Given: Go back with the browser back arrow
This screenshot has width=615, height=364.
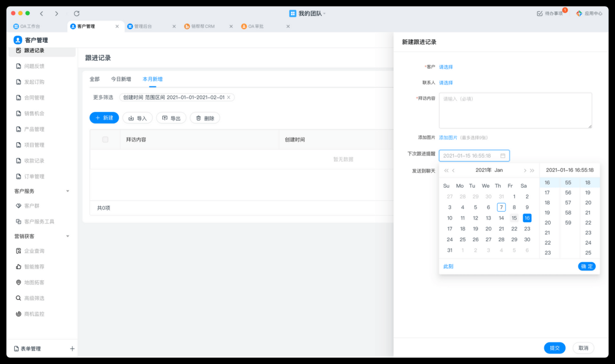Looking at the screenshot, I should click(42, 13).
